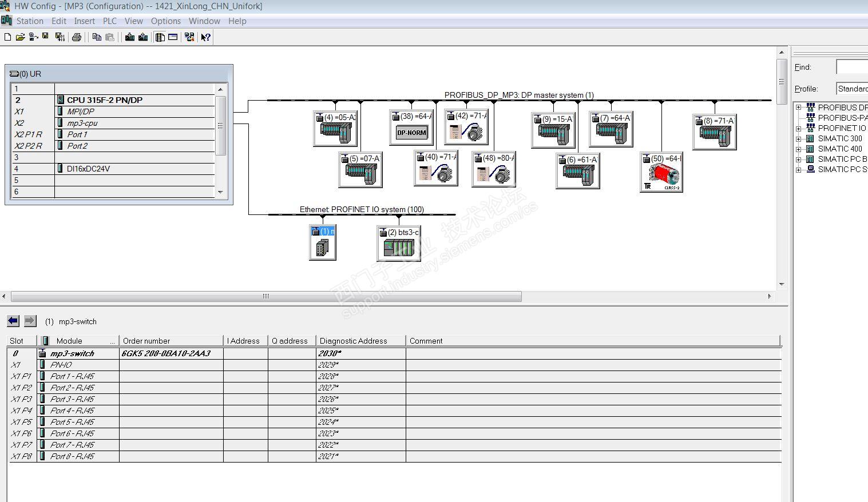Click the Find input field in catalog
868x502 pixels.
852,67
